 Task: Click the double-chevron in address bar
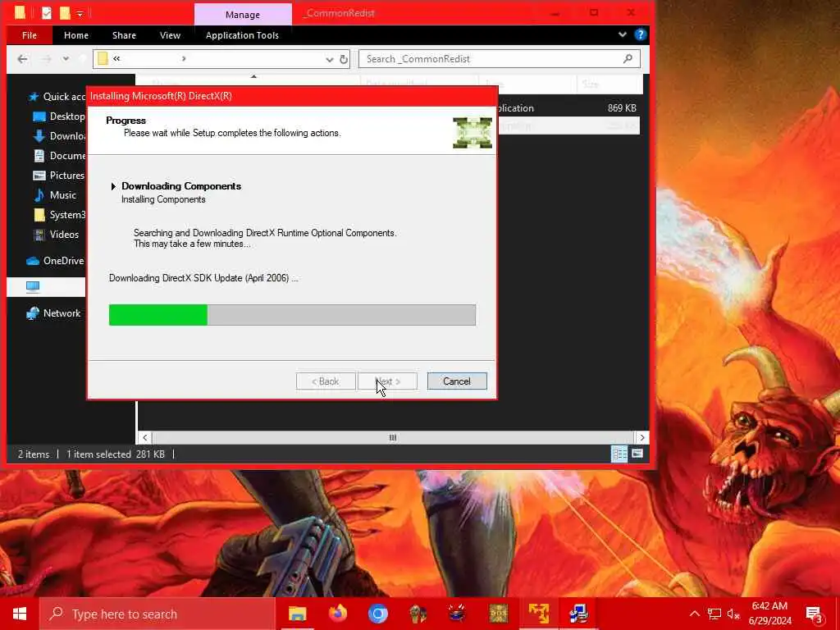point(116,59)
